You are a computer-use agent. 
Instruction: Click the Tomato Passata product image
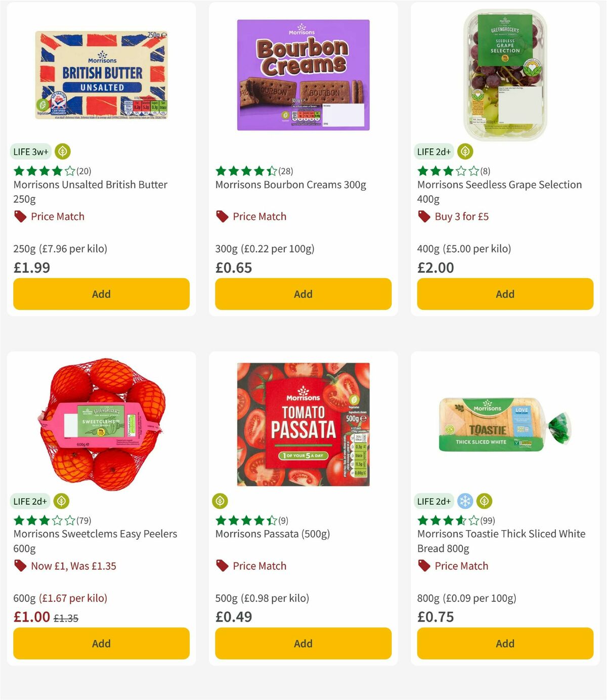click(302, 426)
